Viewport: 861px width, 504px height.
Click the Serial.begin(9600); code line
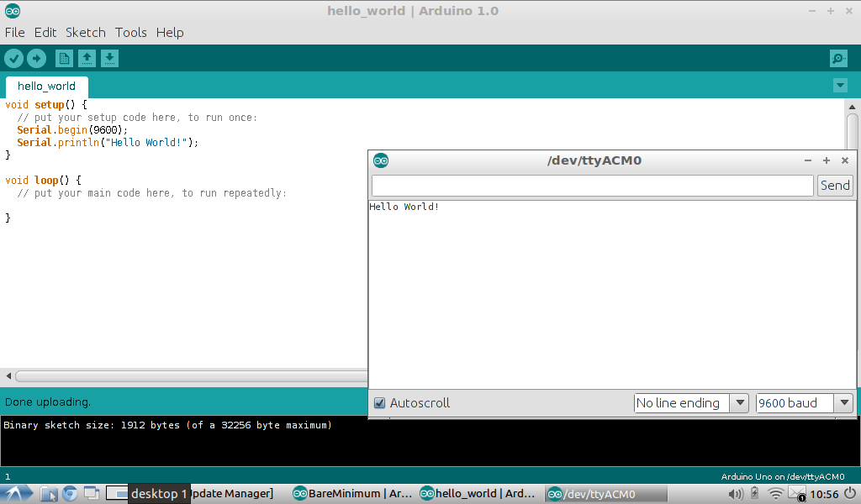[x=72, y=130]
